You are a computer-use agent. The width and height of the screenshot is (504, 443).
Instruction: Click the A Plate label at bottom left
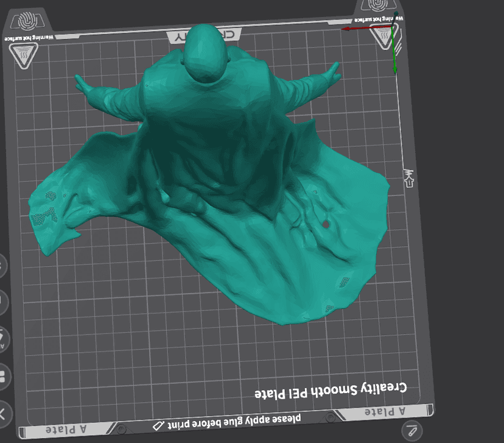pyautogui.click(x=66, y=429)
